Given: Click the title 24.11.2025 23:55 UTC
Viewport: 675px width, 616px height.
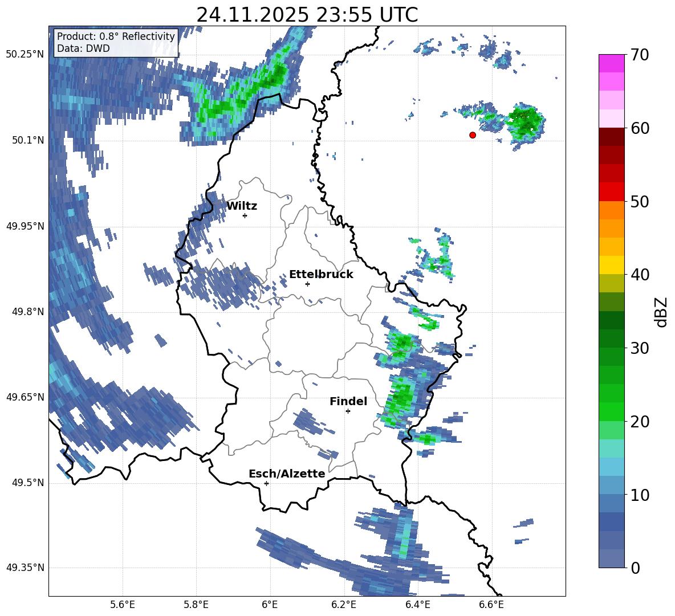Looking at the screenshot, I should 307,15.
